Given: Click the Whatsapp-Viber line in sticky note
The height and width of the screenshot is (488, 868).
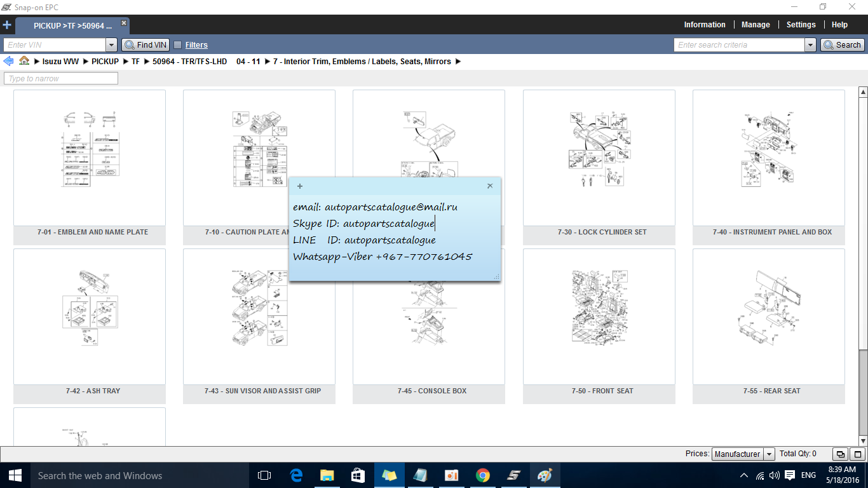Looking at the screenshot, I should click(383, 257).
